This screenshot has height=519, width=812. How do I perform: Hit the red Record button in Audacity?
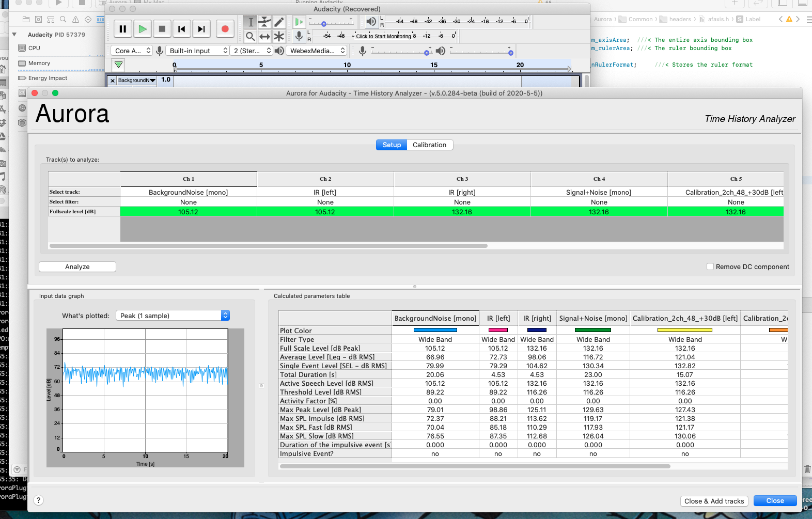[225, 29]
